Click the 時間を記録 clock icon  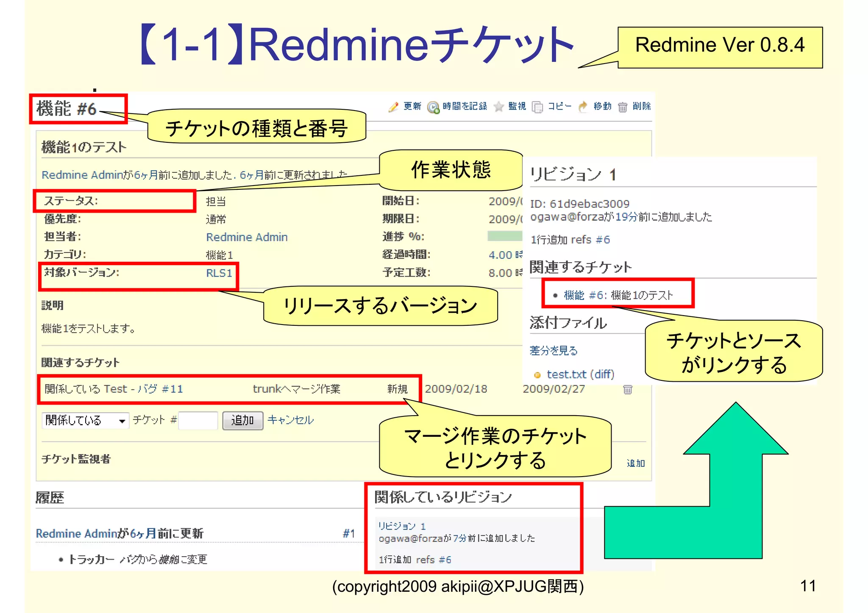click(433, 107)
